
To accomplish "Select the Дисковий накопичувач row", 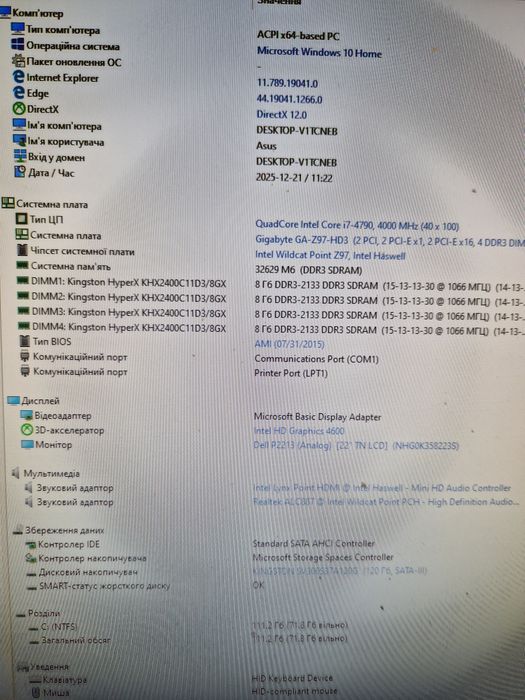I will point(88,572).
